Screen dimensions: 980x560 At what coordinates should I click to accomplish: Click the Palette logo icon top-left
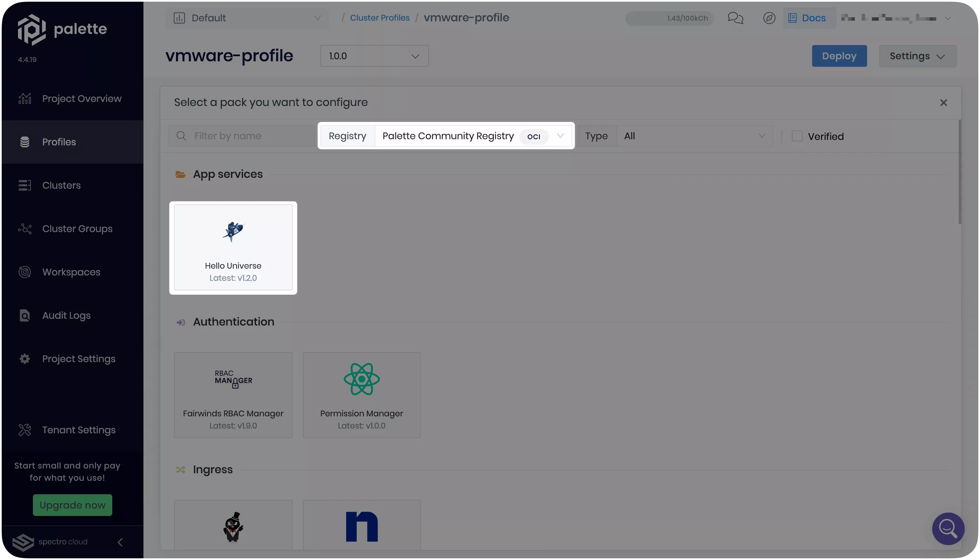point(32,28)
